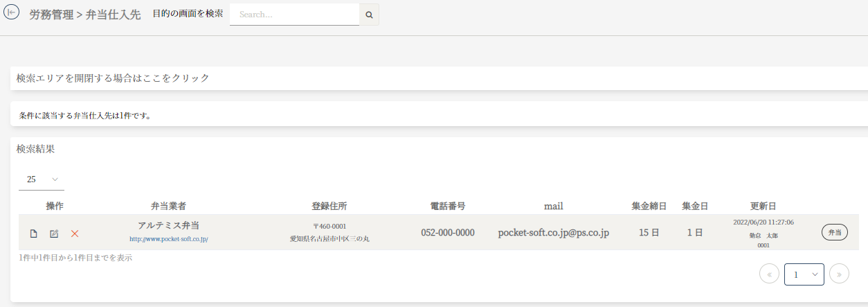The image size is (868, 307).
Task: Click the magnifier search button
Action: 369,15
